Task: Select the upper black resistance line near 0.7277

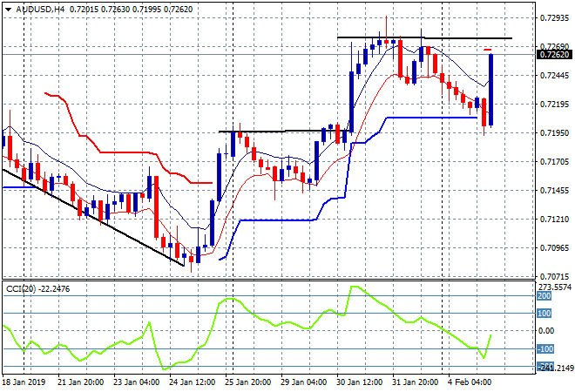Action: click(x=424, y=37)
